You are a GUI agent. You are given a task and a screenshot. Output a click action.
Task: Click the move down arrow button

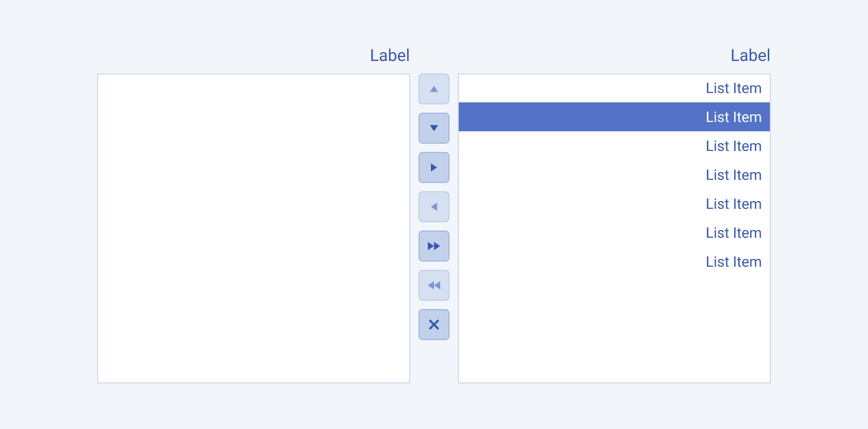point(433,128)
